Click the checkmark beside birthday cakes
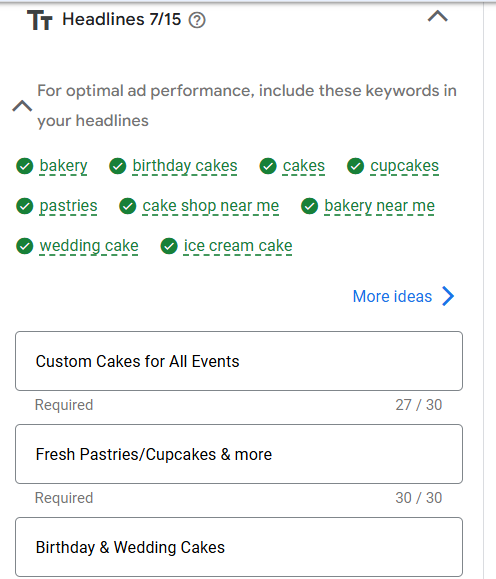The height and width of the screenshot is (579, 496). point(118,166)
